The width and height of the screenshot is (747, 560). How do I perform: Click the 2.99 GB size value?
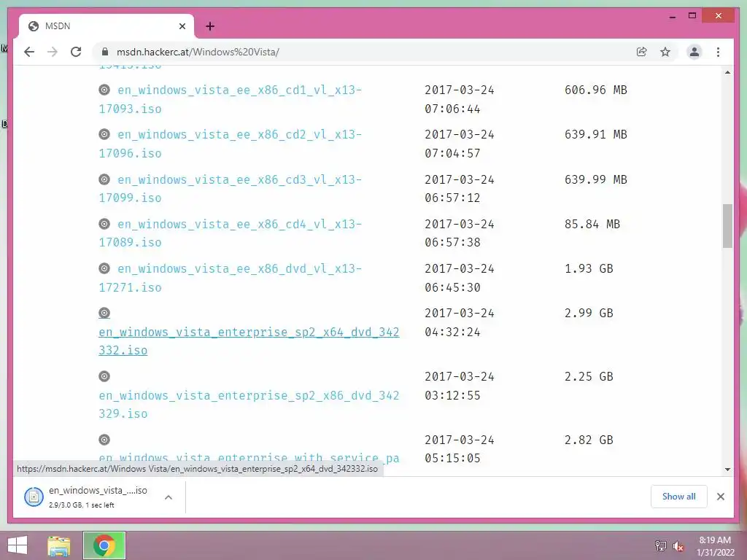(589, 313)
